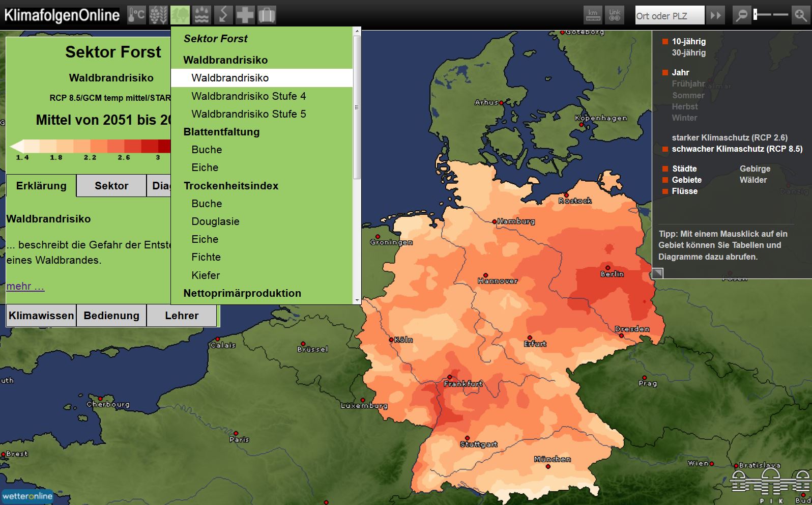This screenshot has height=505, width=812.
Task: Select starker Klimaschutz (RCP 2.6) scenario
Action: 729,137
